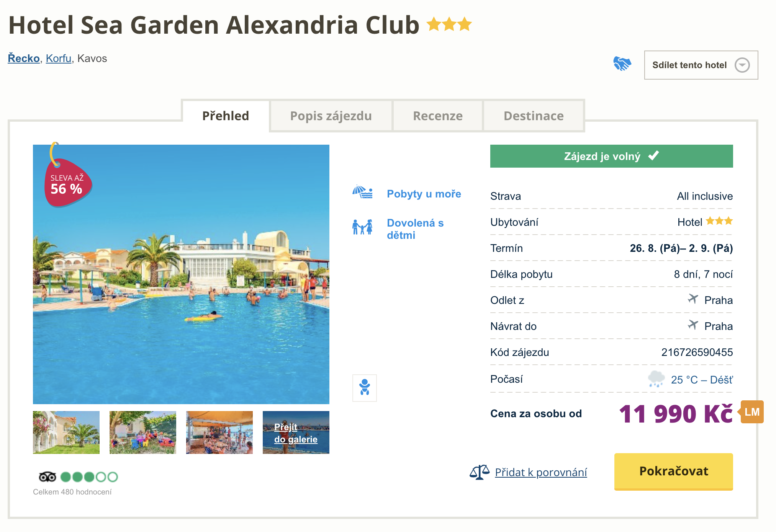Click the scales comparison icon
The image size is (776, 532).
point(479,472)
